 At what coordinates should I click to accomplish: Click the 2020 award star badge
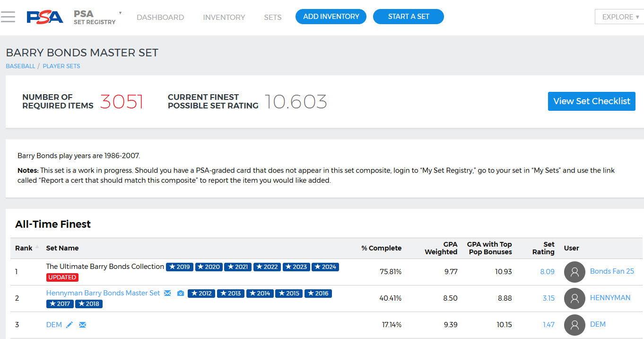209,267
